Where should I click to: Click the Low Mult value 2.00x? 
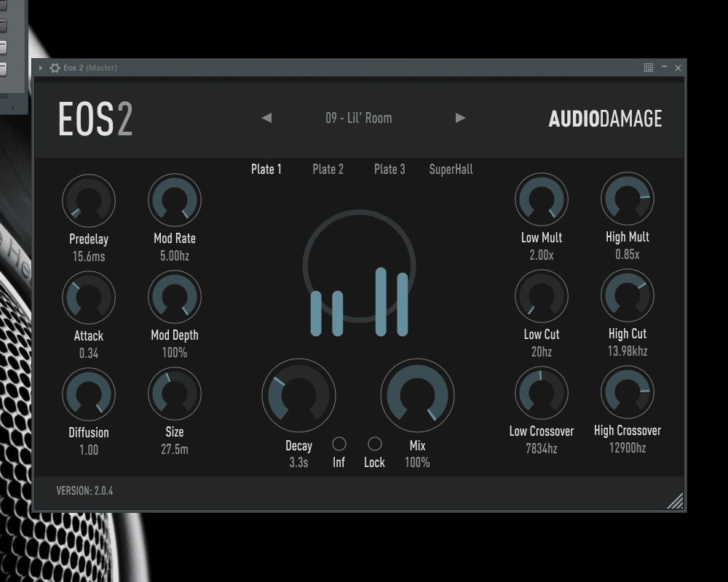(542, 255)
